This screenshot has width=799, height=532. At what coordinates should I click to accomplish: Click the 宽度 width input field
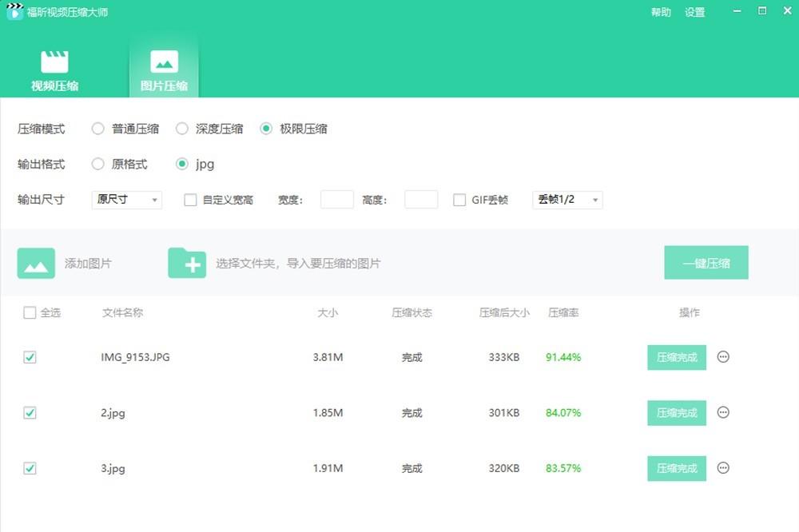tap(336, 200)
